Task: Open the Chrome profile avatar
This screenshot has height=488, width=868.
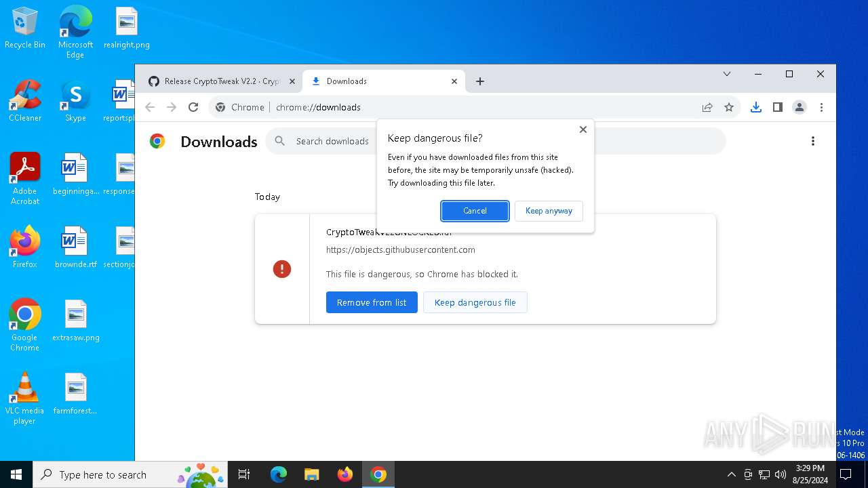Action: [800, 107]
